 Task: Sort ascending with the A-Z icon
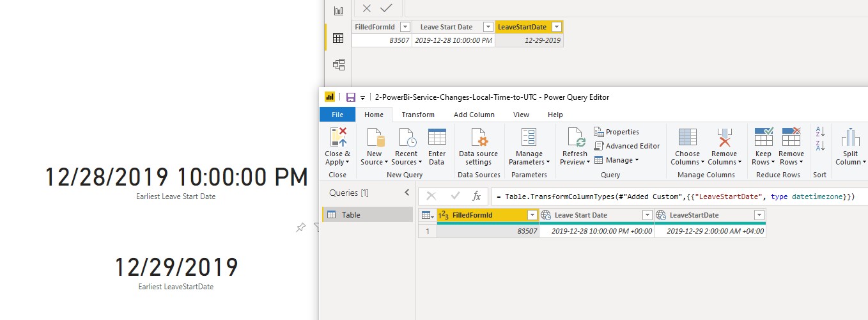(x=820, y=131)
